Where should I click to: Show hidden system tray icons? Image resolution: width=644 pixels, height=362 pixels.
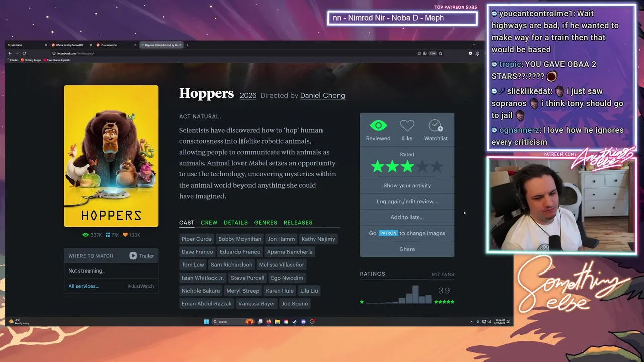(x=471, y=322)
